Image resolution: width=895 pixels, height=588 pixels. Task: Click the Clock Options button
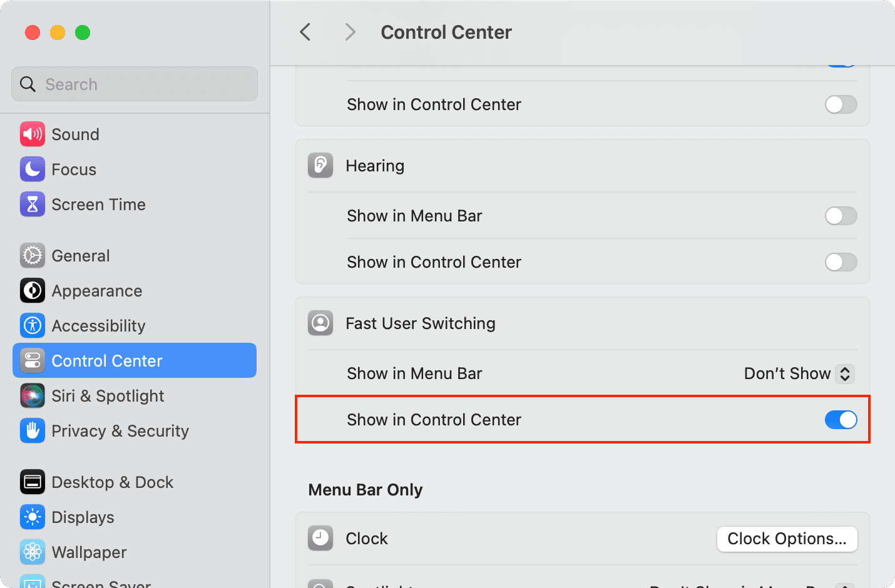tap(787, 539)
